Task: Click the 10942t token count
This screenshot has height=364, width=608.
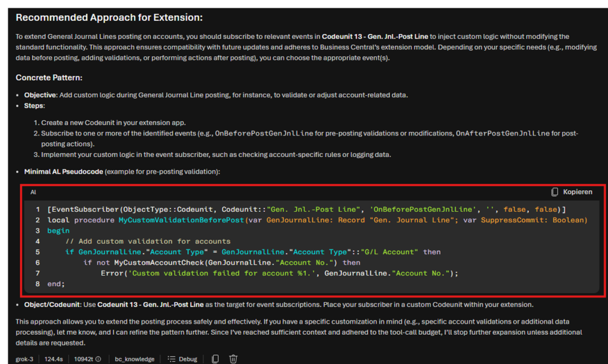Action: [82, 359]
